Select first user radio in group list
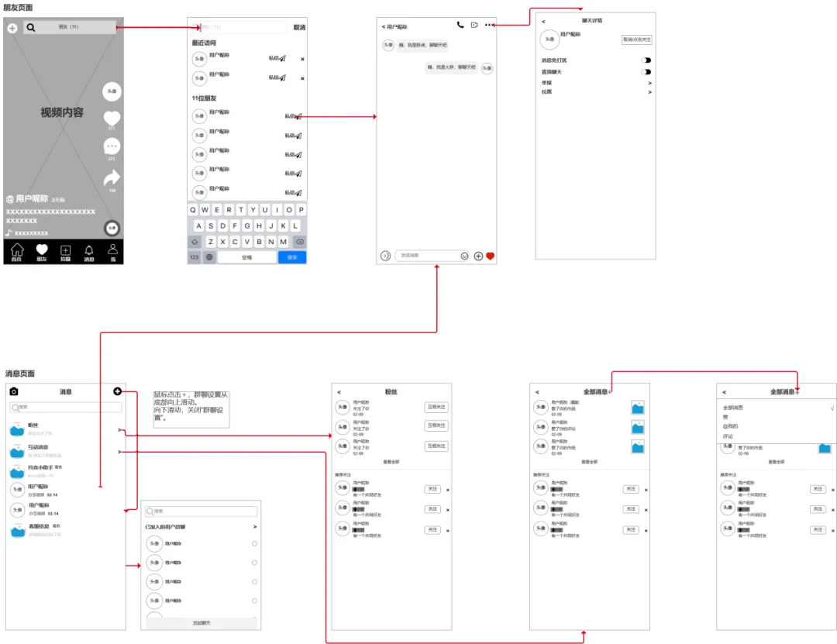The image size is (837, 644). pos(255,543)
